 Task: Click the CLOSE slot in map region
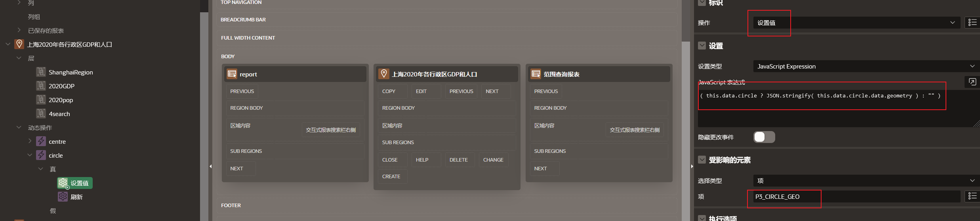(392, 160)
